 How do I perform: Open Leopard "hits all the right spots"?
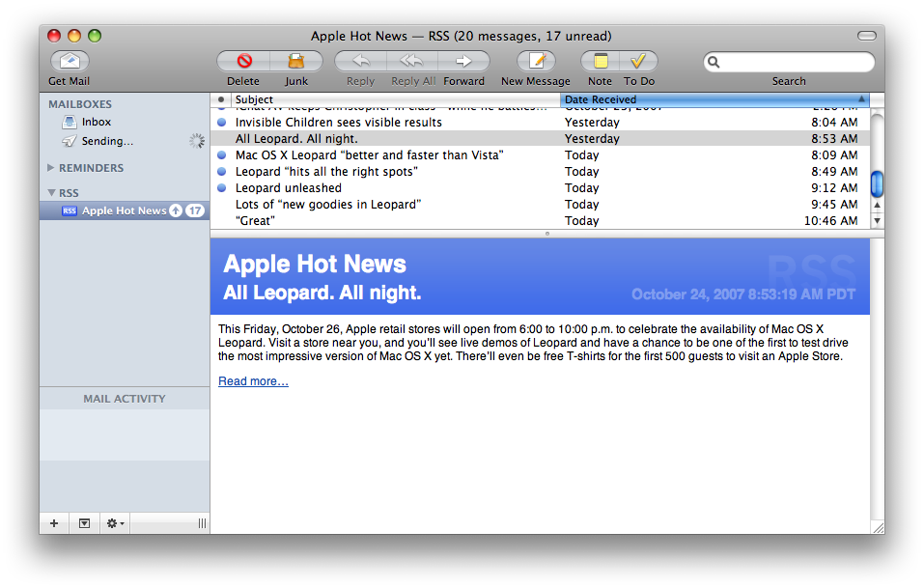(540, 172)
